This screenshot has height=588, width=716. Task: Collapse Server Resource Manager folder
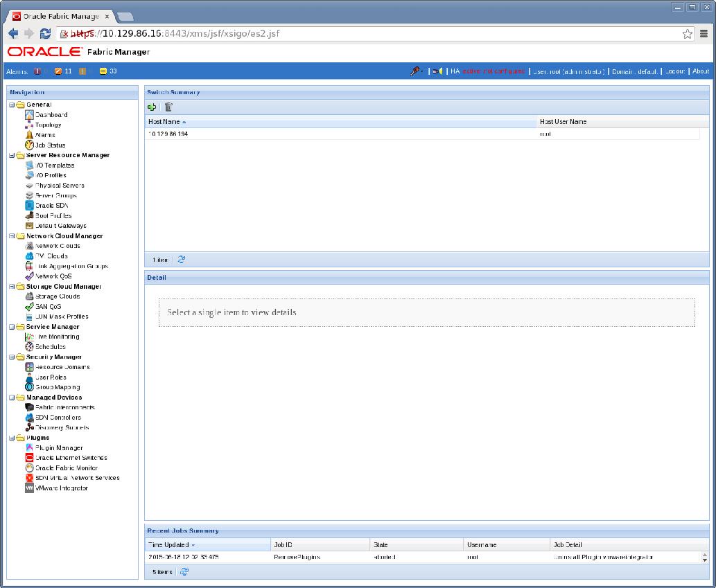pos(12,156)
